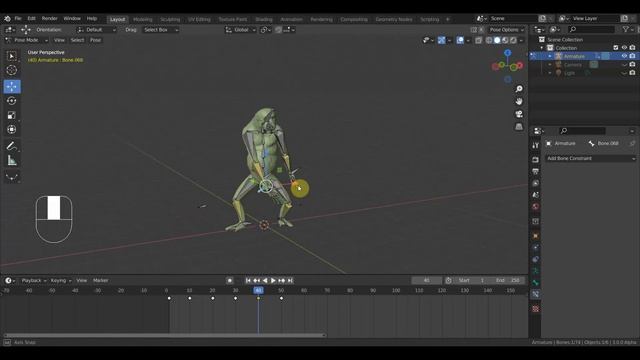
Task: Hide the Armature with its eye icon
Action: pos(624,56)
